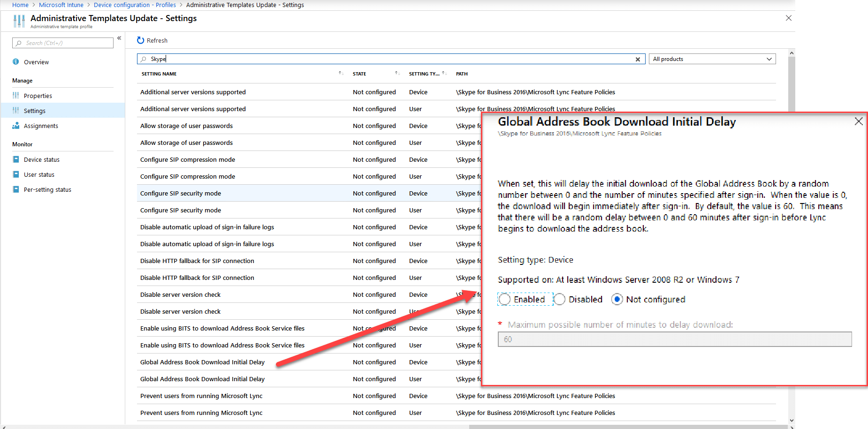The height and width of the screenshot is (429, 868).
Task: Click the sidebar Search (Ctrl+/) field
Action: (63, 43)
